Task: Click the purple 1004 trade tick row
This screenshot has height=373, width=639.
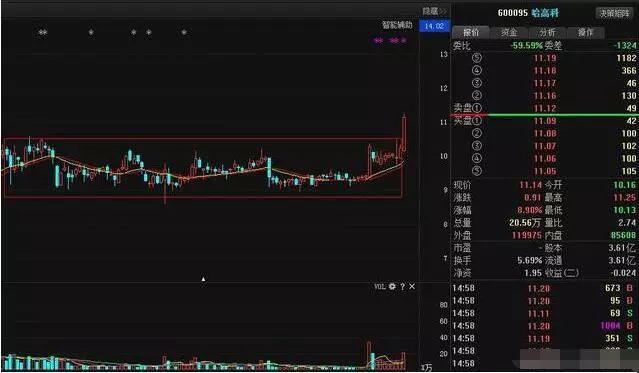Action: 544,326
